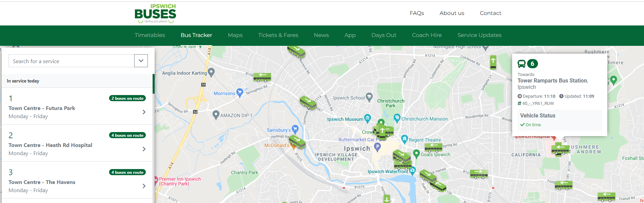Open Tickets & Fares
The image size is (644, 203).
coord(278,35)
